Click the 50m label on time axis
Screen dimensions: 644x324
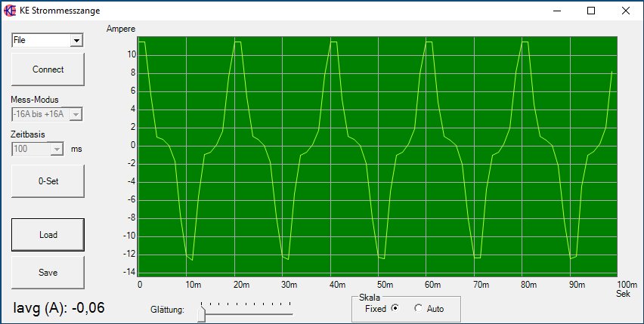click(385, 285)
